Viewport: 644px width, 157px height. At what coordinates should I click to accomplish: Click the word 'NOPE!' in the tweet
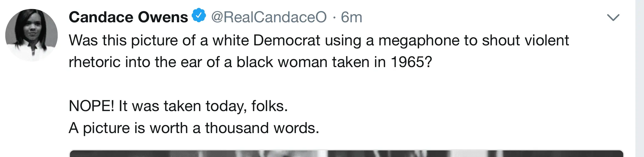(x=91, y=106)
